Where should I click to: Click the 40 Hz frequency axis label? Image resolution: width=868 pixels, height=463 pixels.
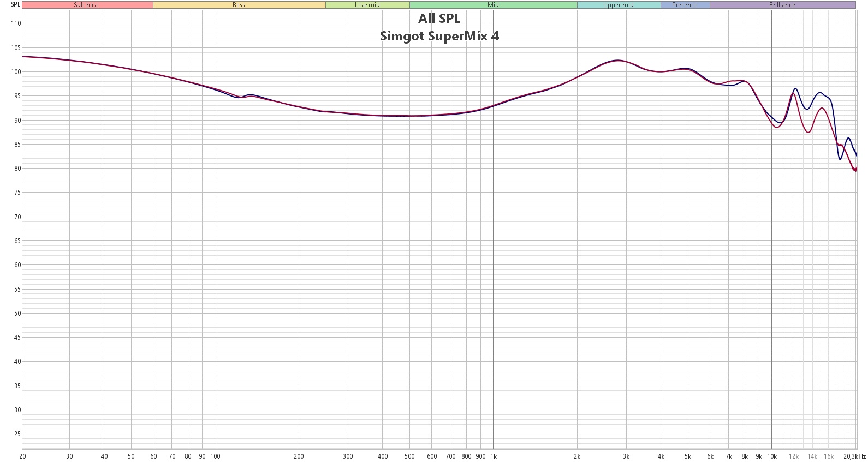[x=104, y=456]
